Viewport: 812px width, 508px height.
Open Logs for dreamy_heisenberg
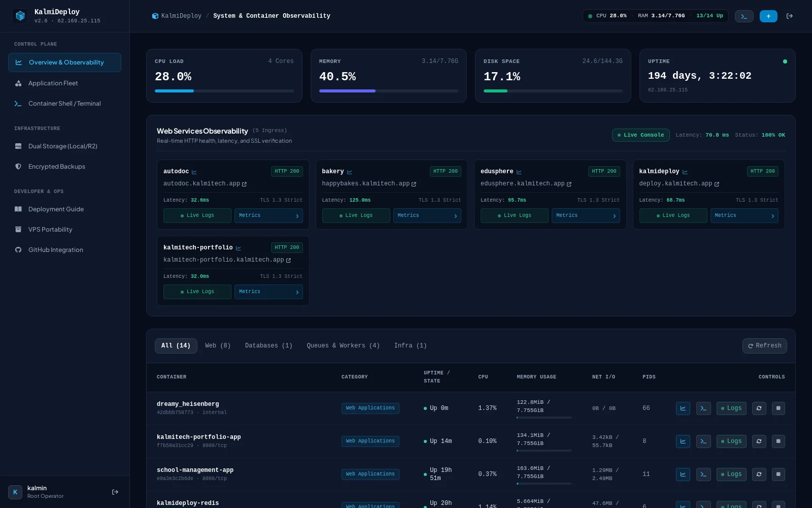[731, 408]
